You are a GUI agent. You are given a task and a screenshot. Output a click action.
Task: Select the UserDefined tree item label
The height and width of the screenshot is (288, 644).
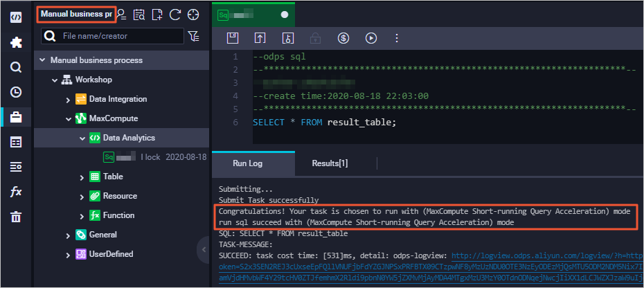pyautogui.click(x=111, y=254)
